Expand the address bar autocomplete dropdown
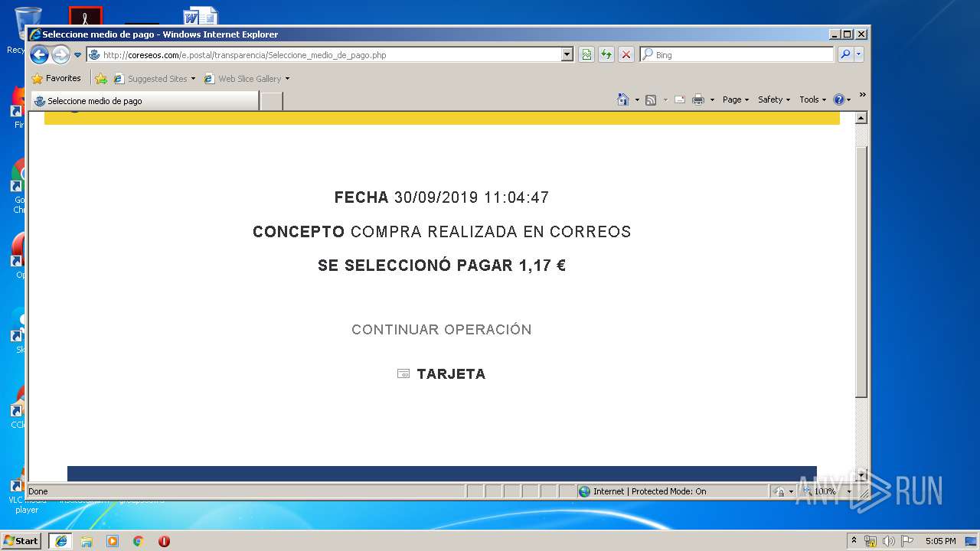Image resolution: width=980 pixels, height=551 pixels. (567, 55)
